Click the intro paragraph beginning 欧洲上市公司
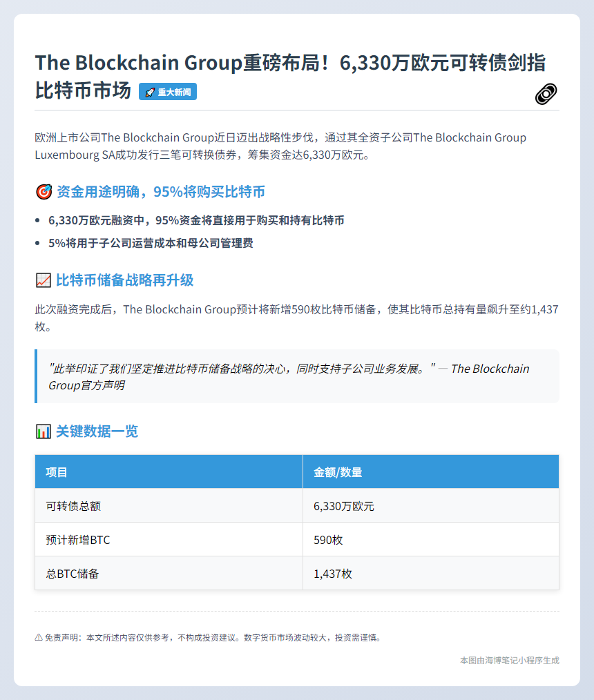The image size is (594, 700). coord(280,146)
